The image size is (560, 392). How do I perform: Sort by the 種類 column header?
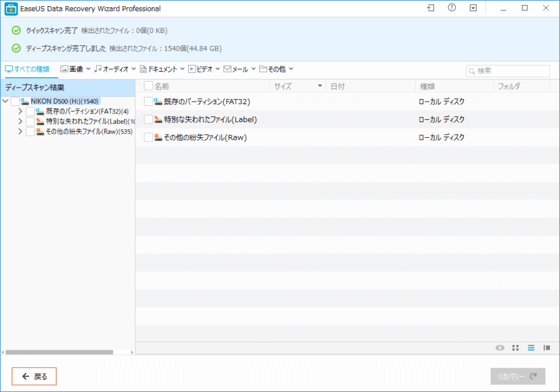pyautogui.click(x=454, y=86)
